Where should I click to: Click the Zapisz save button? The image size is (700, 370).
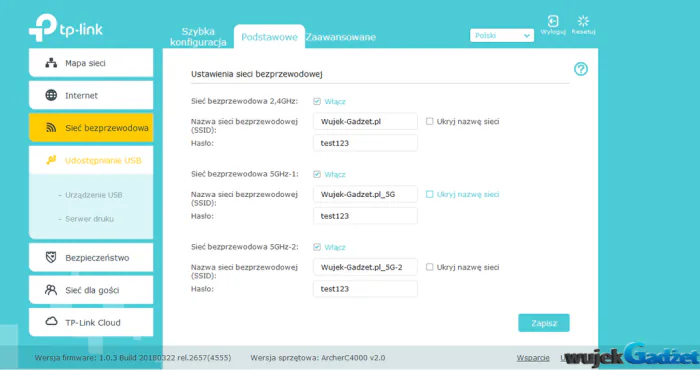point(544,323)
